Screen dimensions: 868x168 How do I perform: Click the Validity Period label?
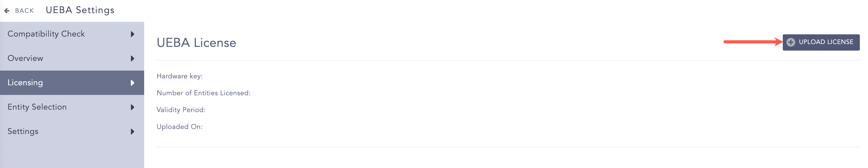(181, 110)
